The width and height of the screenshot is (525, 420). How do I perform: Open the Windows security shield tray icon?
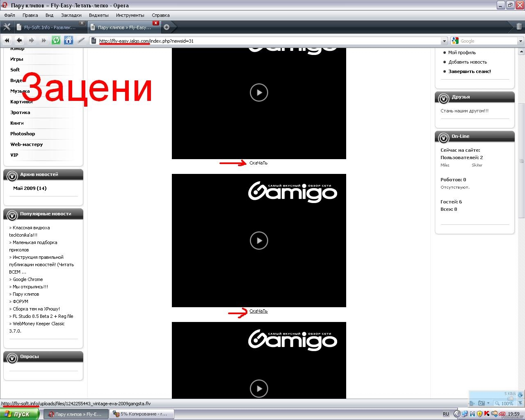(x=479, y=414)
